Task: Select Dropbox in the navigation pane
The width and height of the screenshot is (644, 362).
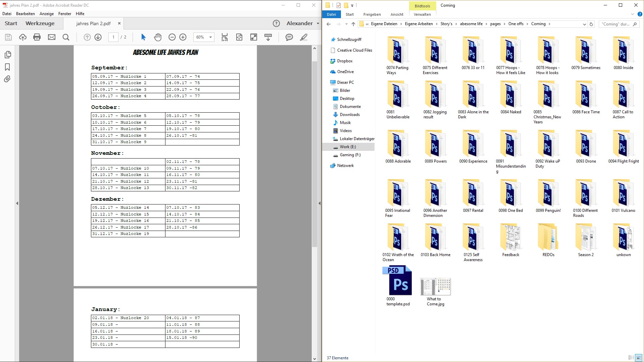Action: [345, 61]
